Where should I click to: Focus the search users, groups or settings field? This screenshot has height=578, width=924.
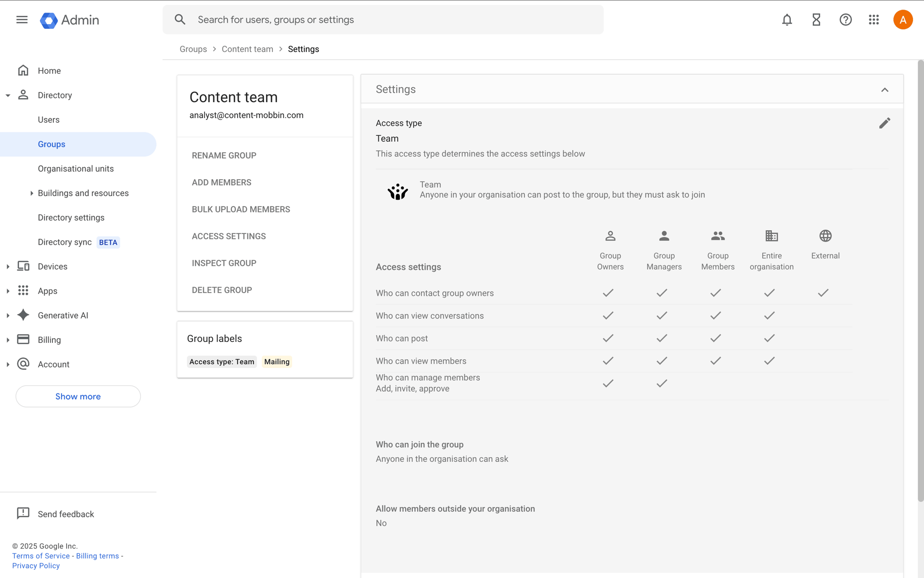(383, 20)
